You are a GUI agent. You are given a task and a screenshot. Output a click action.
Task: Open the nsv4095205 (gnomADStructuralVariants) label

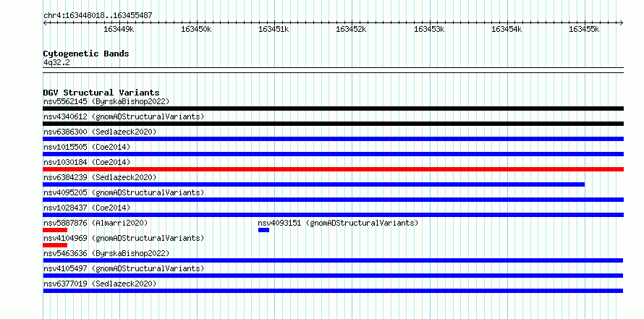coord(124,192)
